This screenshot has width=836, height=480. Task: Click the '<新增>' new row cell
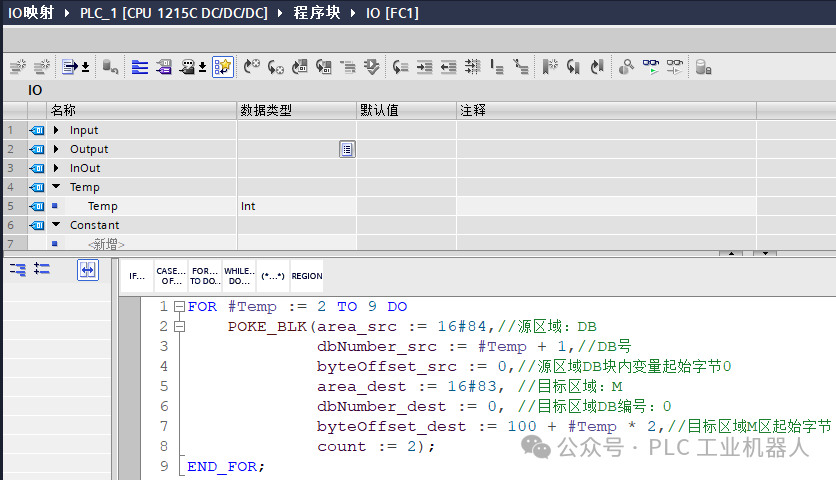pos(106,244)
